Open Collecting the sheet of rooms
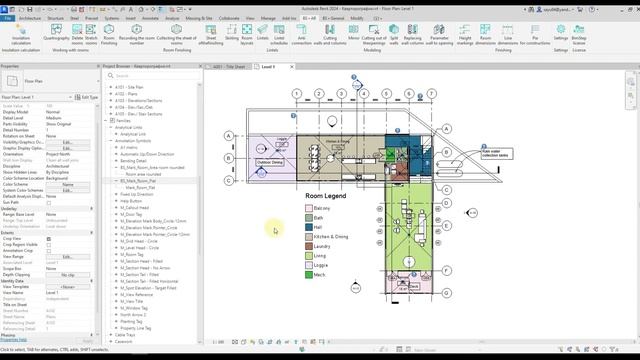Screen dimensions: 640x360 (176, 34)
